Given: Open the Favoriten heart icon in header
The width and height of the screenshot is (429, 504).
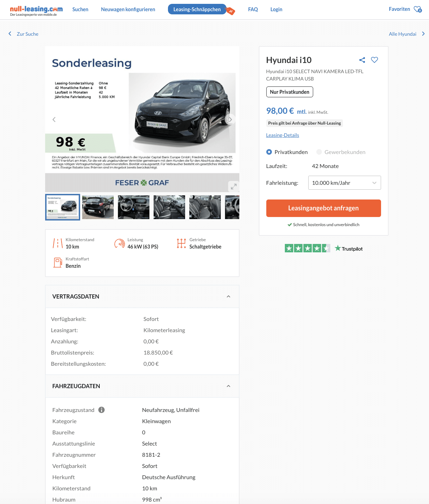Looking at the screenshot, I should [x=417, y=9].
